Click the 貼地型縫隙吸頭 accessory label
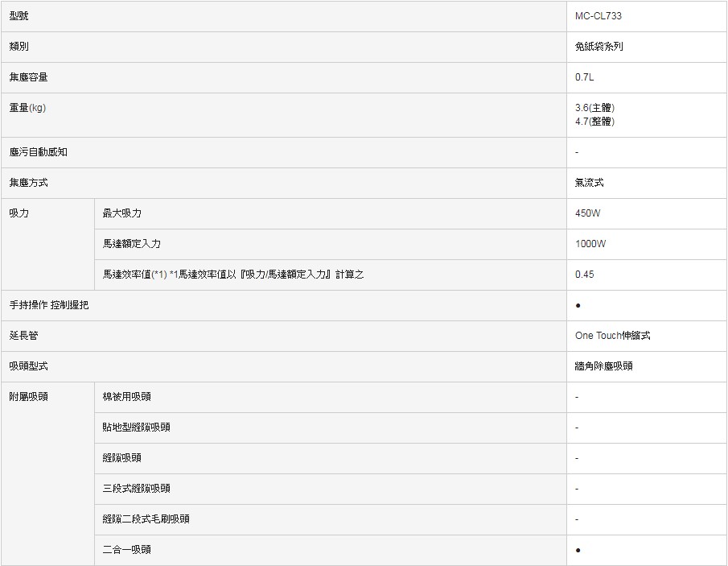 (136, 428)
